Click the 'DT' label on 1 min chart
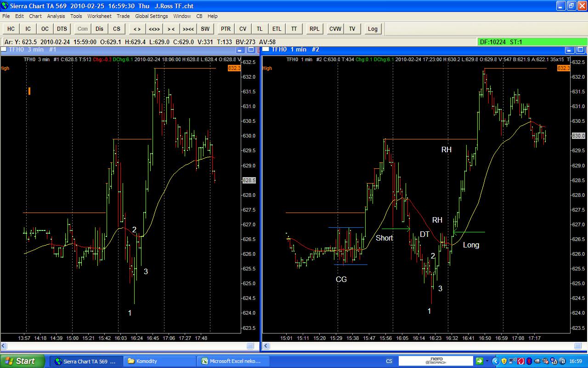 [424, 234]
